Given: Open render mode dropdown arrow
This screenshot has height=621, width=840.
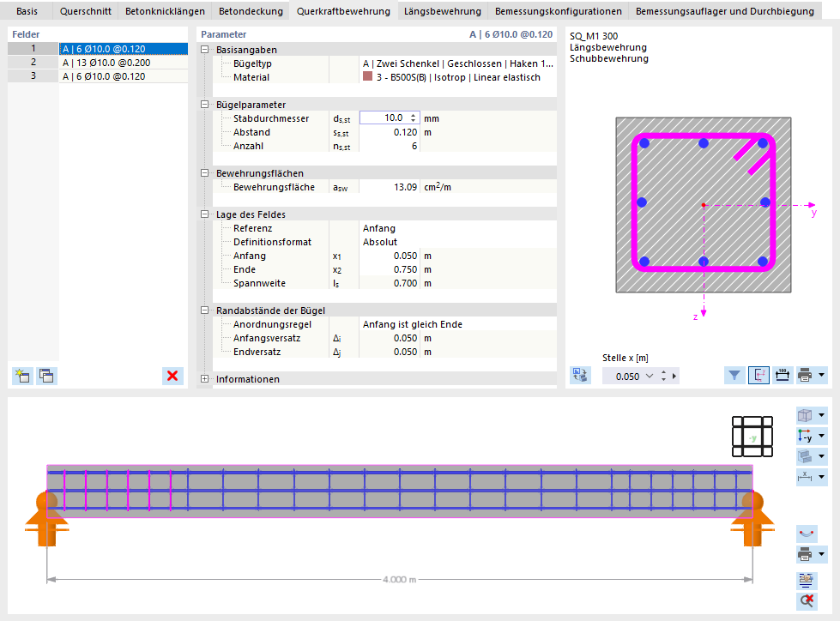Looking at the screenshot, I should [x=822, y=456].
